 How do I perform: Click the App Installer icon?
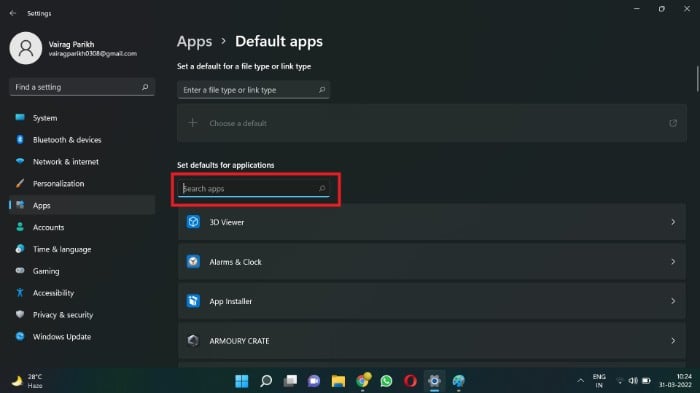pyautogui.click(x=193, y=301)
